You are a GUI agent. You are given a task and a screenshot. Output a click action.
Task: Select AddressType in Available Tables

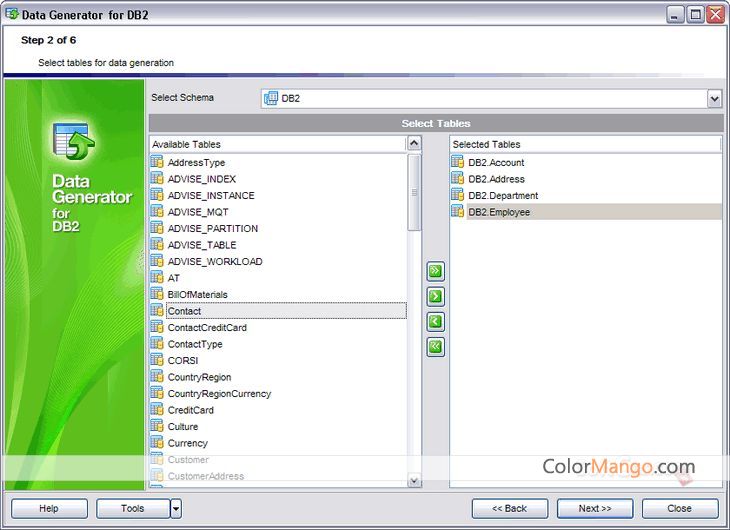tap(196, 163)
